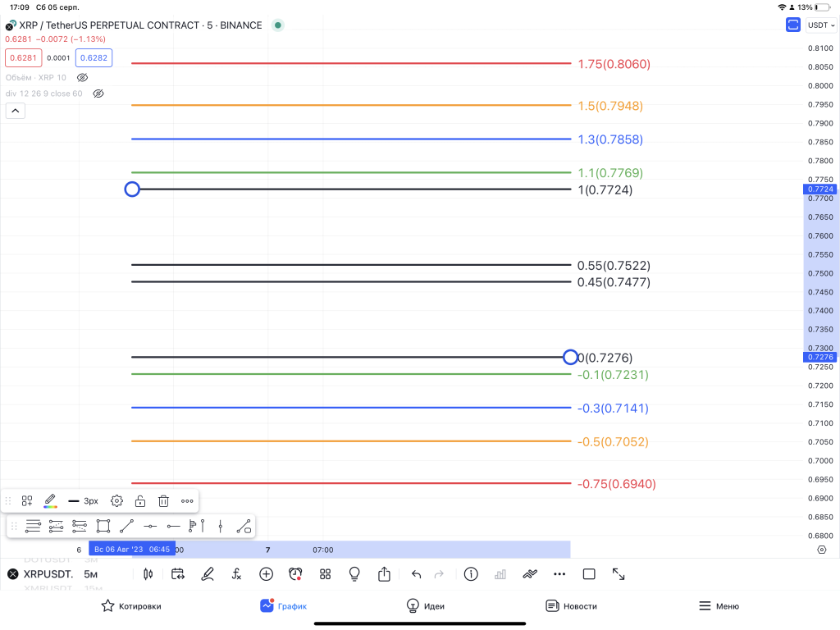Tap the wavy lines icon beside the info icon
The height and width of the screenshot is (630, 840).
[x=530, y=574]
